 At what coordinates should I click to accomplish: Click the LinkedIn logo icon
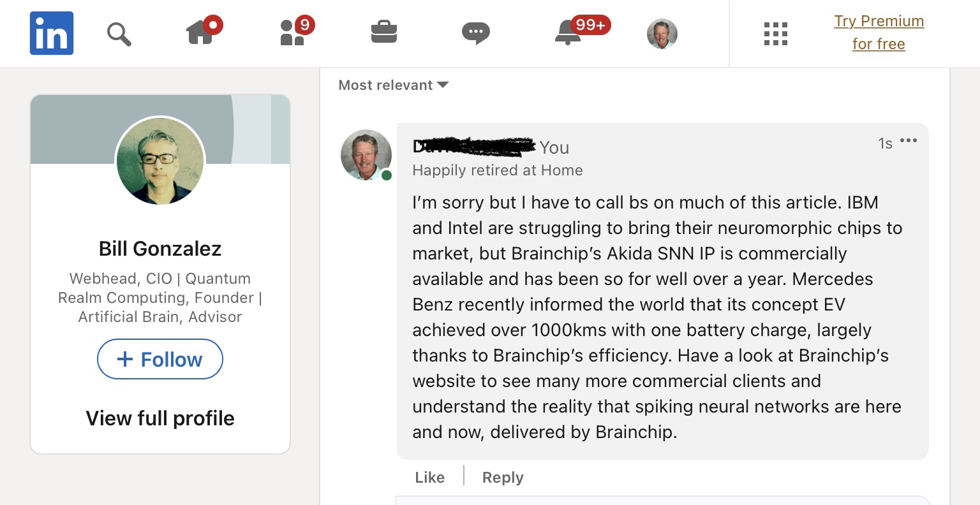[x=52, y=33]
